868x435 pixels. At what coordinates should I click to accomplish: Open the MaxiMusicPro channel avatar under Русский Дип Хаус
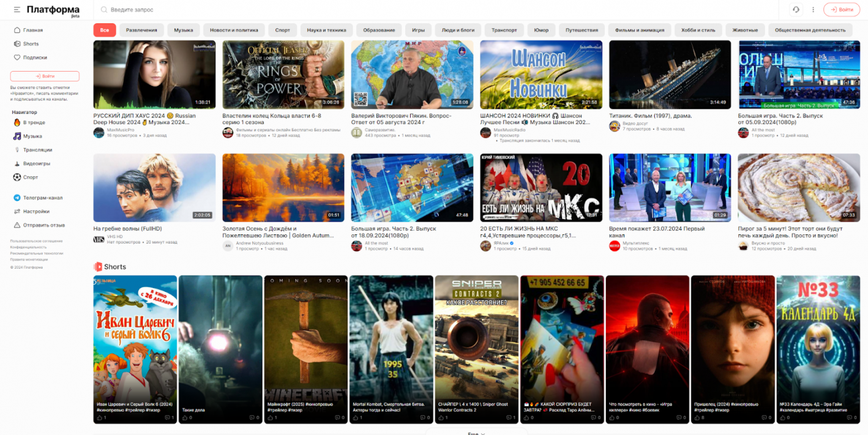(99, 133)
